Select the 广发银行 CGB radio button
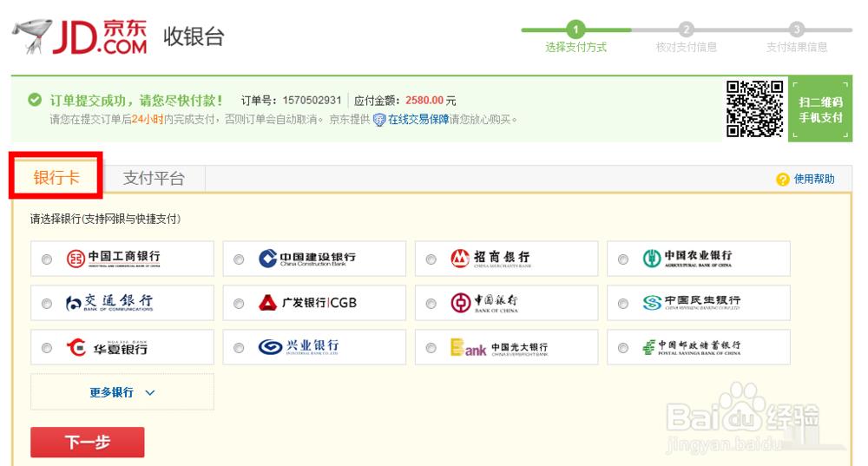868x466 pixels. [x=240, y=304]
